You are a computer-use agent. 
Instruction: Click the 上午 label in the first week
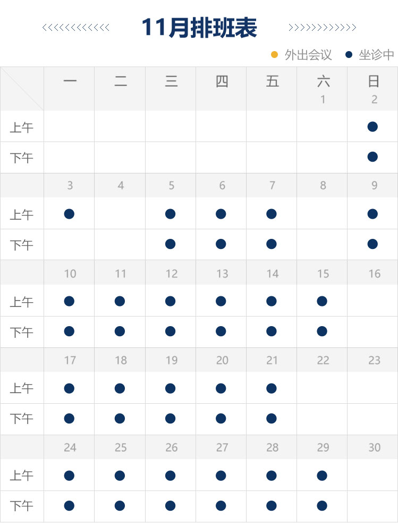22,128
